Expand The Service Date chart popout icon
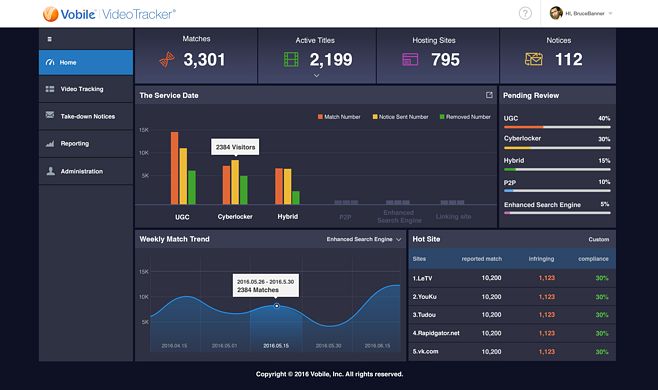 (x=489, y=95)
